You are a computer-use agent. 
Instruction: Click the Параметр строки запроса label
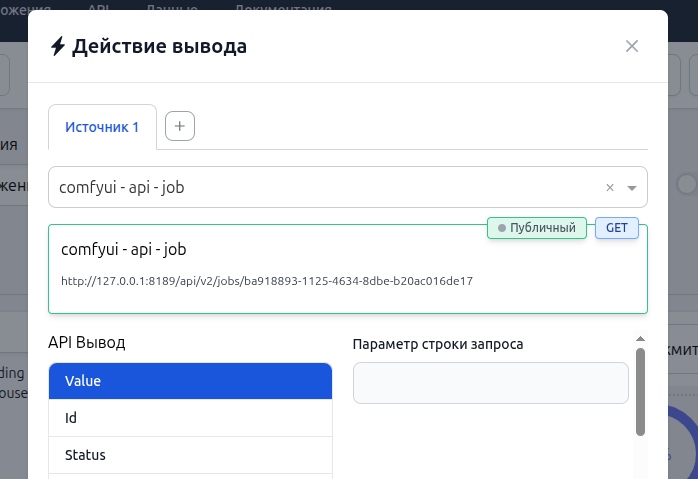coord(438,344)
